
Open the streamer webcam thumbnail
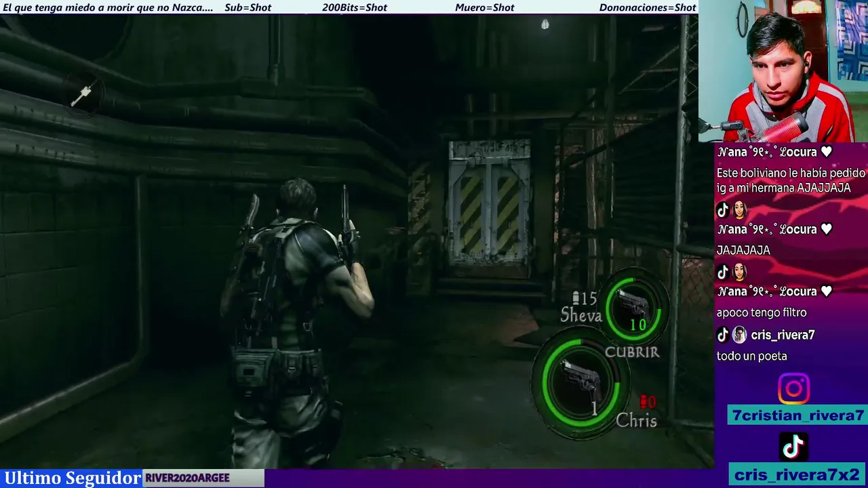click(x=783, y=71)
